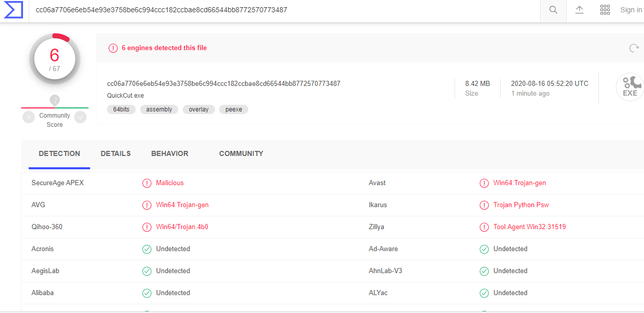The width and height of the screenshot is (644, 313).
Task: Click the hash search input field
Action: (282, 10)
